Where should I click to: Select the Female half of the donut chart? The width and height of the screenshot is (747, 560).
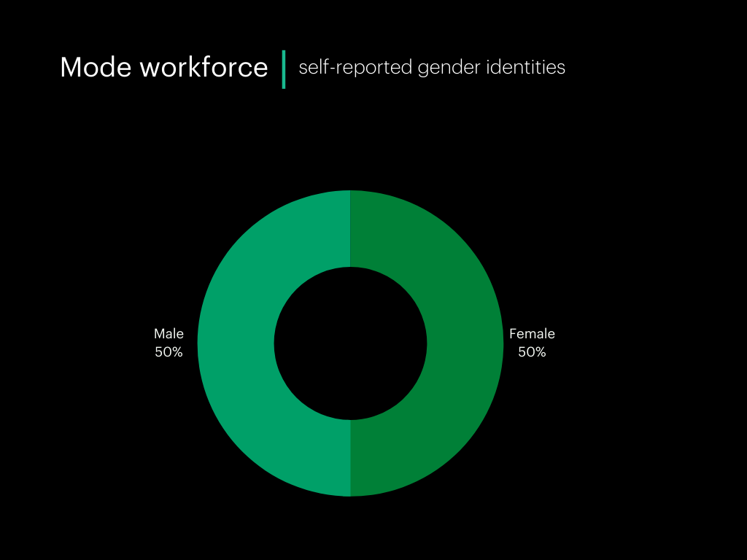465,343
